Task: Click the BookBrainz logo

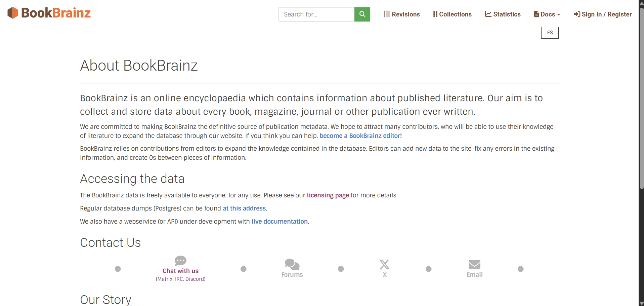Action: pos(49,13)
